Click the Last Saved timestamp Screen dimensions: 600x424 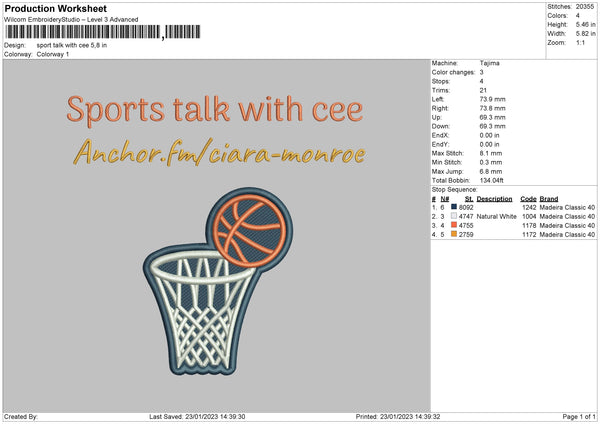coord(197,417)
